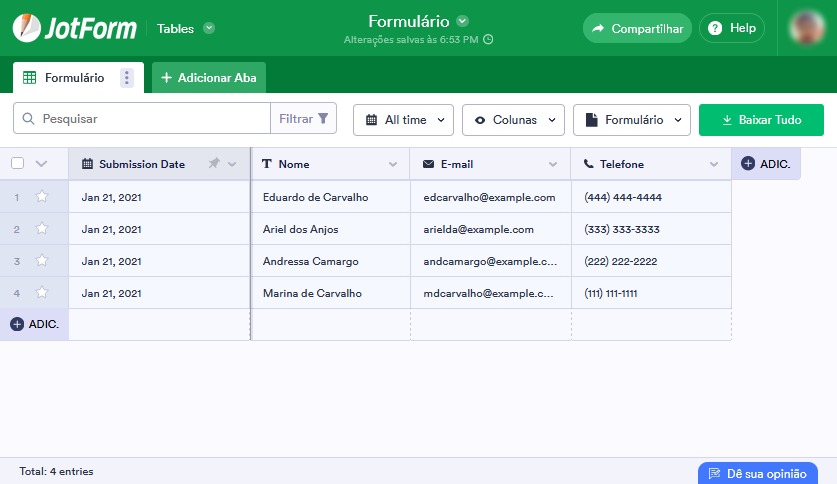Viewport: 837px width, 484px height.
Task: Click the Adicionar Aba tab
Action: tap(208, 78)
